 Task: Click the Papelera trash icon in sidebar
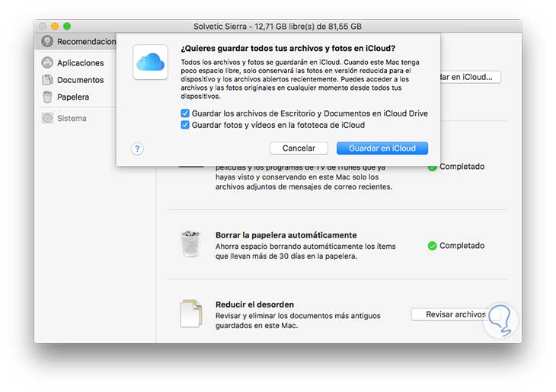[47, 97]
